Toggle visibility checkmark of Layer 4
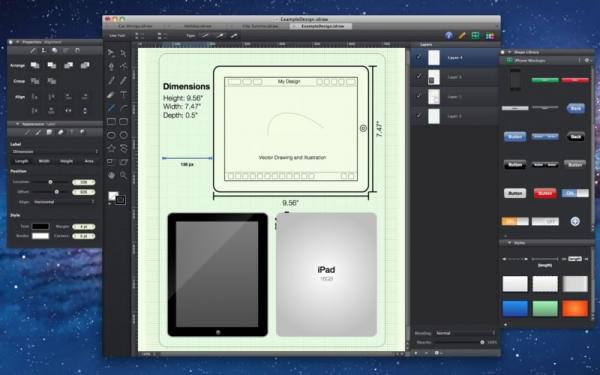600x375 pixels. point(419,57)
